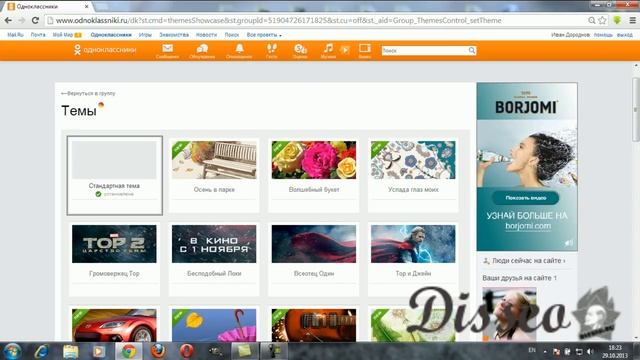Click the Одноклассники logo in orange bar
Image resolution: width=640 pixels, height=360 pixels.
pos(104,50)
